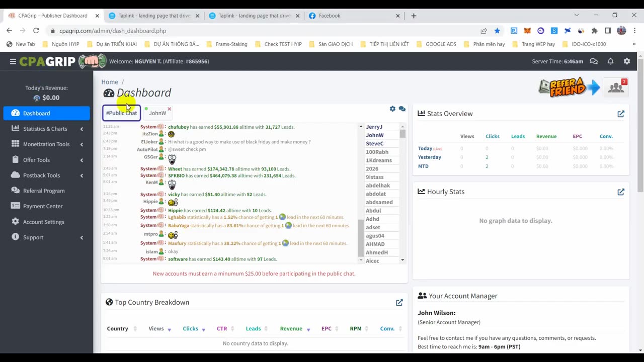Bookmark this page with the star icon
This screenshot has height=362, width=644.
(x=497, y=31)
